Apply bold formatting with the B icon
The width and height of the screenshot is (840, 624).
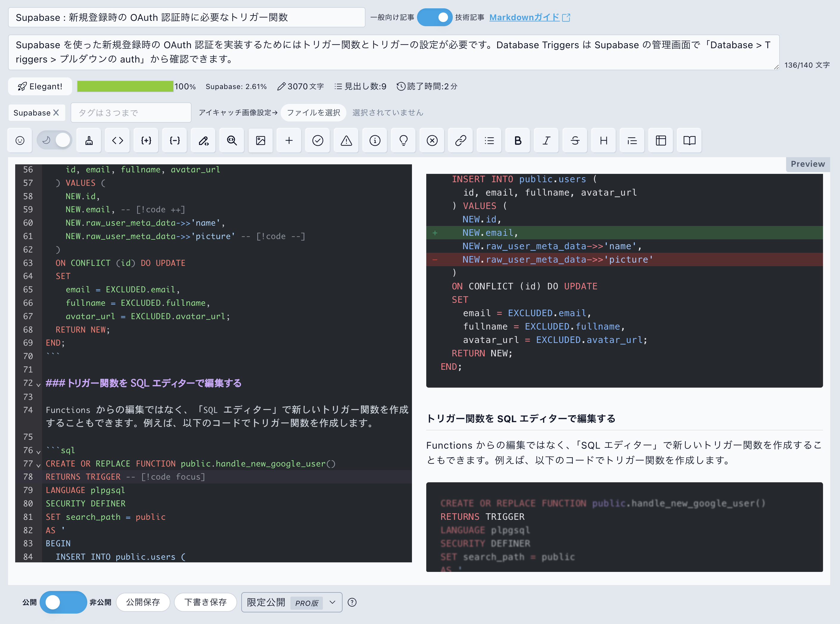(x=518, y=141)
